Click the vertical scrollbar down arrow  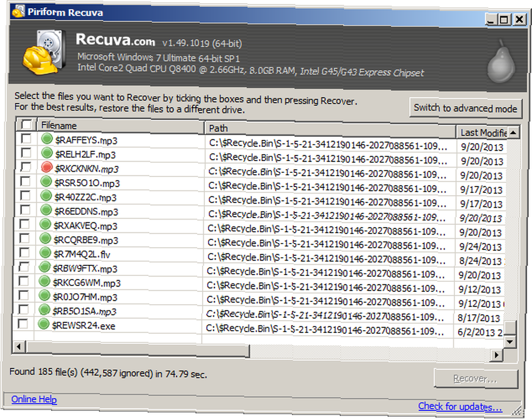[x=509, y=342]
